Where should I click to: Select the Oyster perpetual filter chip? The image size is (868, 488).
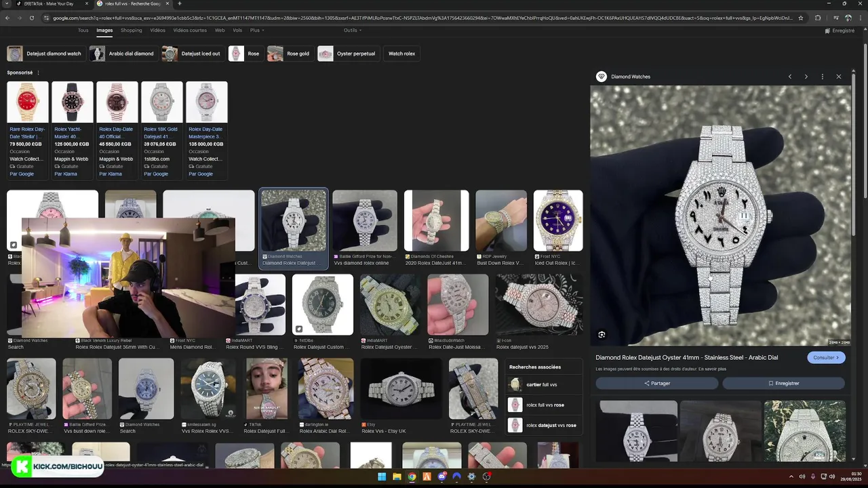point(348,54)
